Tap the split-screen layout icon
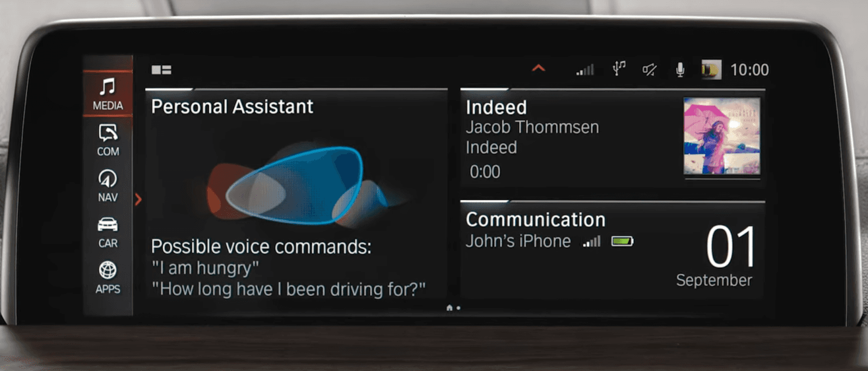Viewport: 868px width, 371px height. click(x=161, y=70)
